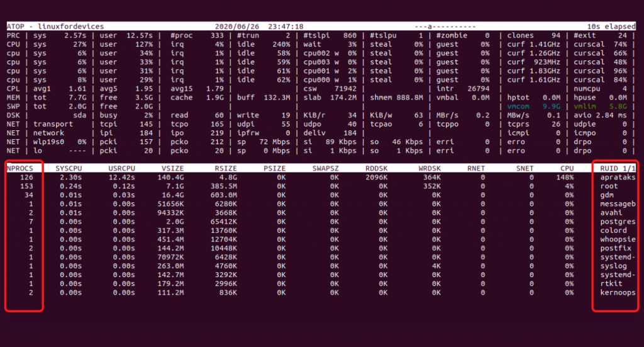Select the free memory value 3.5G
The height and width of the screenshot is (347, 644).
(144, 98)
